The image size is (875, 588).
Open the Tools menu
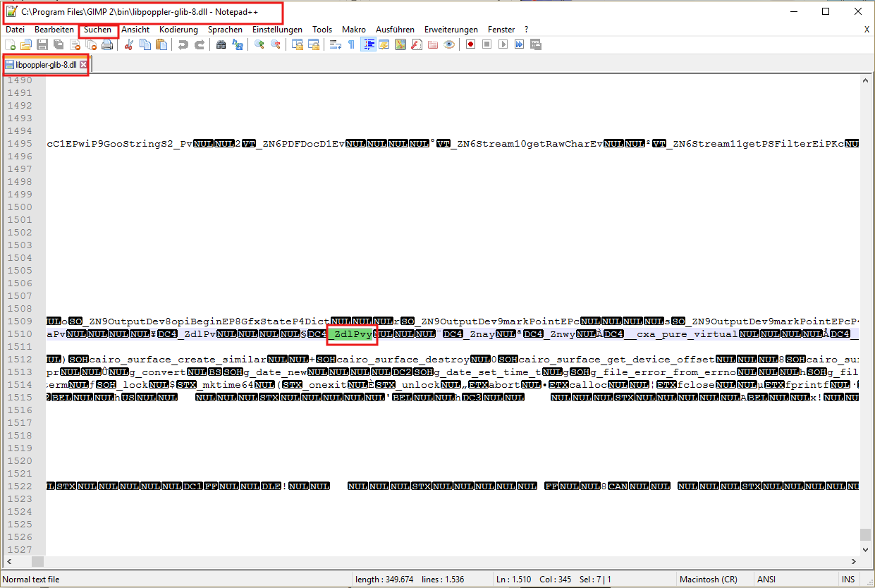(322, 30)
